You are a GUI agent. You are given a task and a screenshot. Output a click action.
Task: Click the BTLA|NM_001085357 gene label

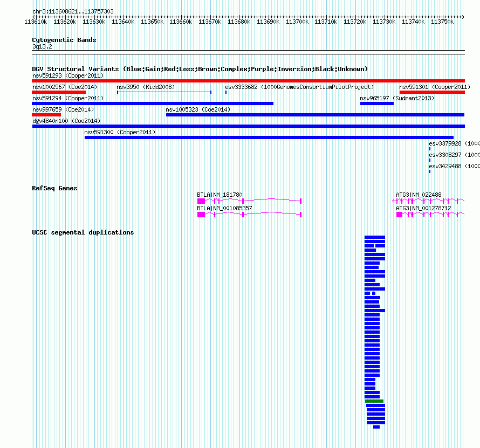(224, 208)
